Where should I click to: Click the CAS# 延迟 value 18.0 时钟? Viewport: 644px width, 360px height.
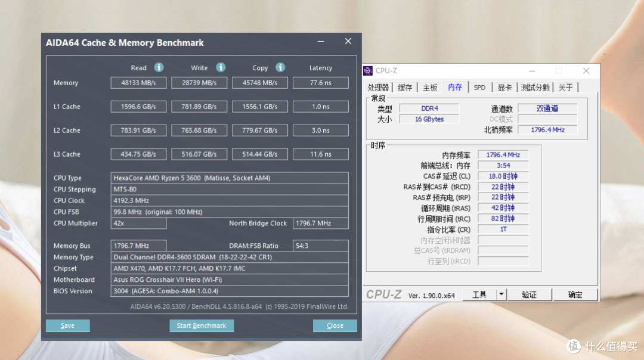coord(503,176)
